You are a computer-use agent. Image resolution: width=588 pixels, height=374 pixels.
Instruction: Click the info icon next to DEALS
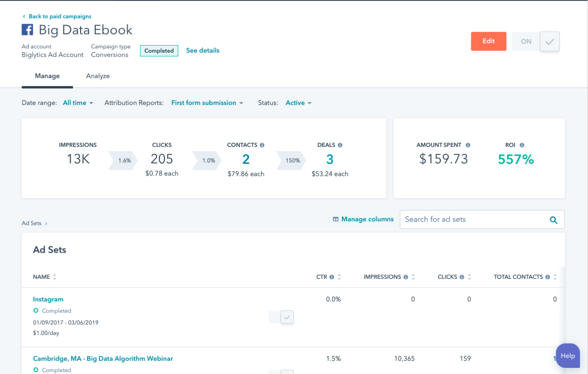coord(340,145)
